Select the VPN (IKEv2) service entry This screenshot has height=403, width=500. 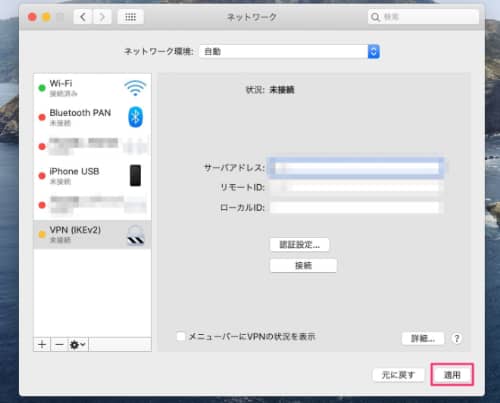point(92,235)
